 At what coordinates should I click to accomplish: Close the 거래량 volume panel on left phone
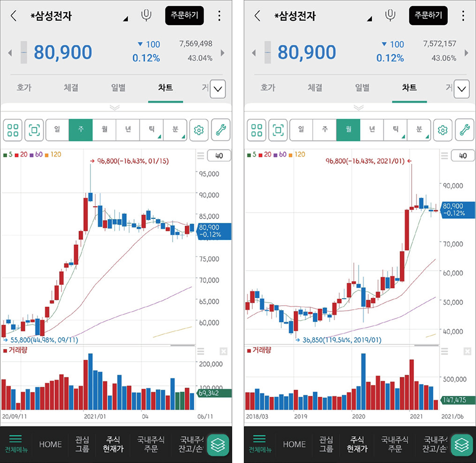pos(223,352)
